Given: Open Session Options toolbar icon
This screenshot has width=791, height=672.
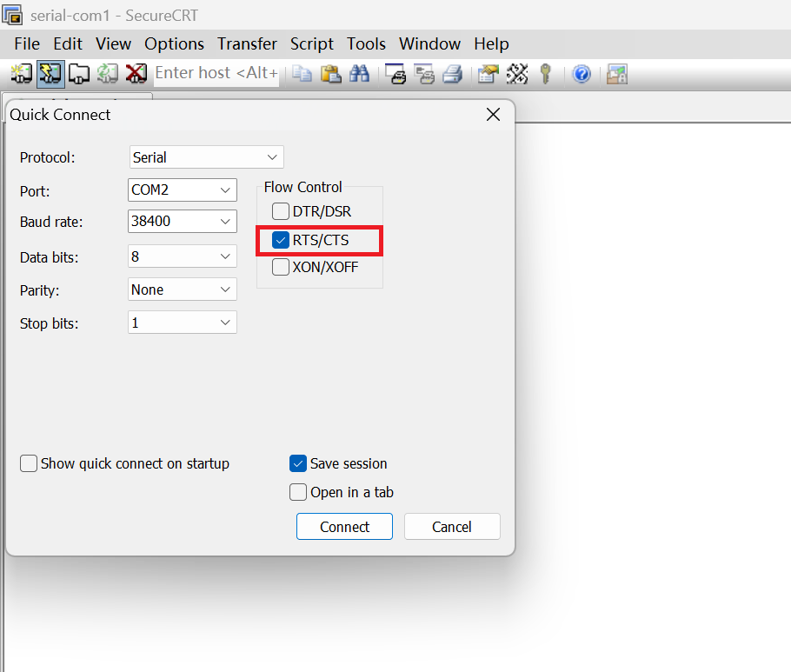Looking at the screenshot, I should [x=489, y=74].
